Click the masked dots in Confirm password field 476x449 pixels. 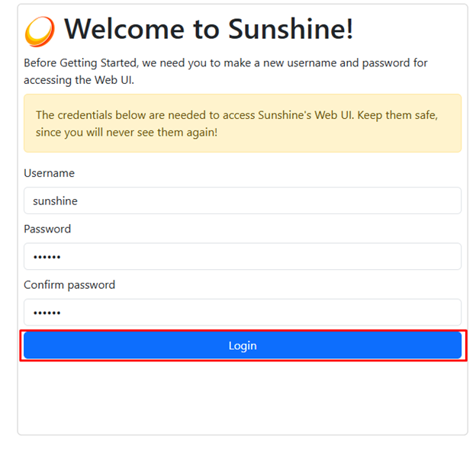47,313
